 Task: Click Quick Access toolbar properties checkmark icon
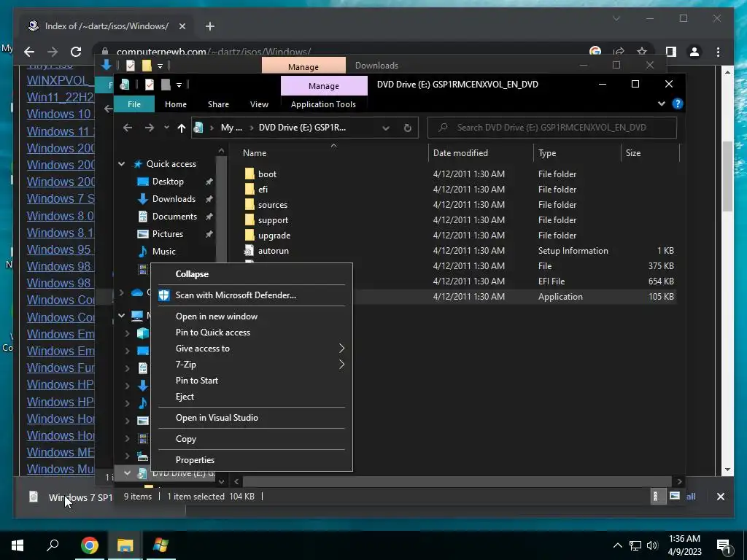coord(149,85)
